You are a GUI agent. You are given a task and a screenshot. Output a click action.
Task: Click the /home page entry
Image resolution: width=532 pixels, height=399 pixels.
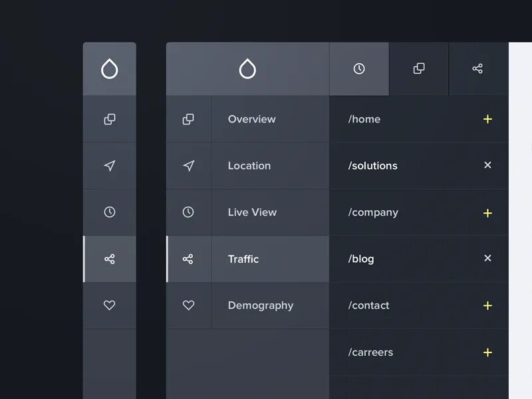(x=419, y=119)
